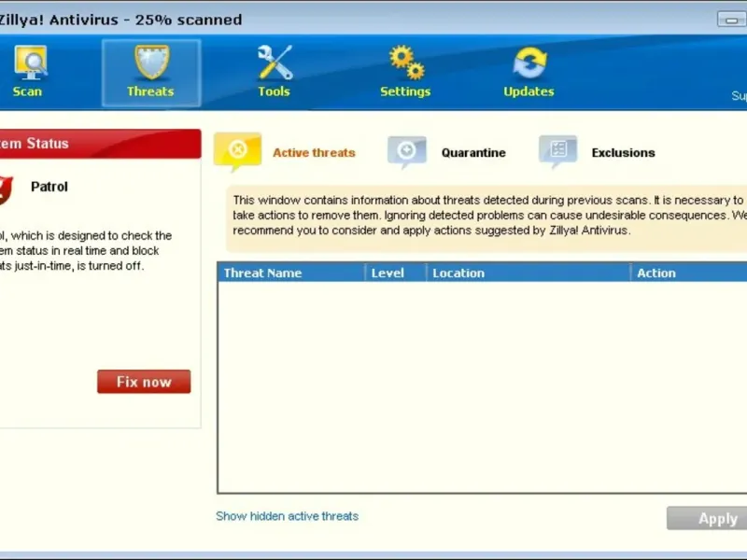The image size is (747, 560).
Task: Sort by Location column header
Action: pyautogui.click(x=529, y=273)
